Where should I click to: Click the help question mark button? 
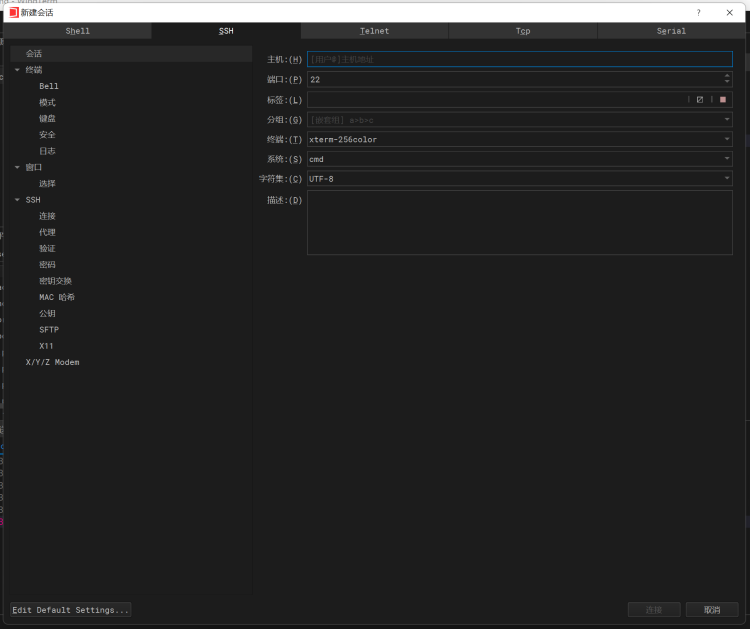point(698,13)
